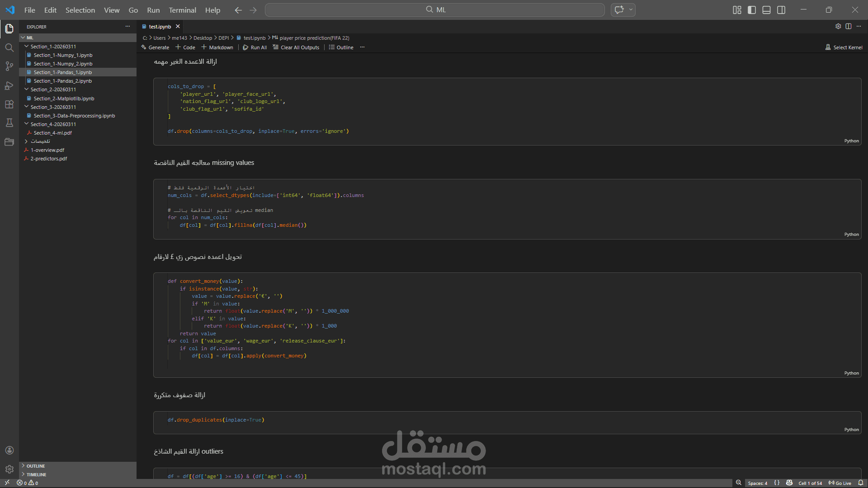The height and width of the screenshot is (488, 868).
Task: Toggle the secondary sidebar layout icon
Action: (781, 10)
